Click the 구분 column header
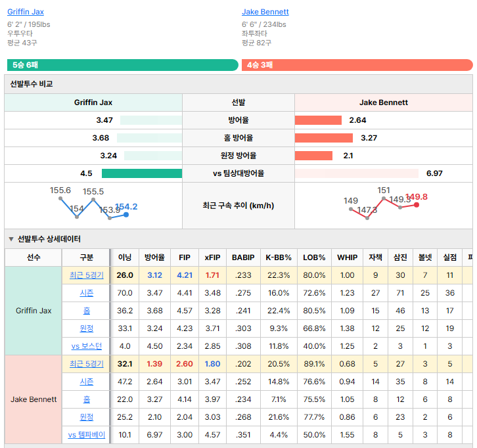This screenshot has width=477, height=448. [x=86, y=258]
